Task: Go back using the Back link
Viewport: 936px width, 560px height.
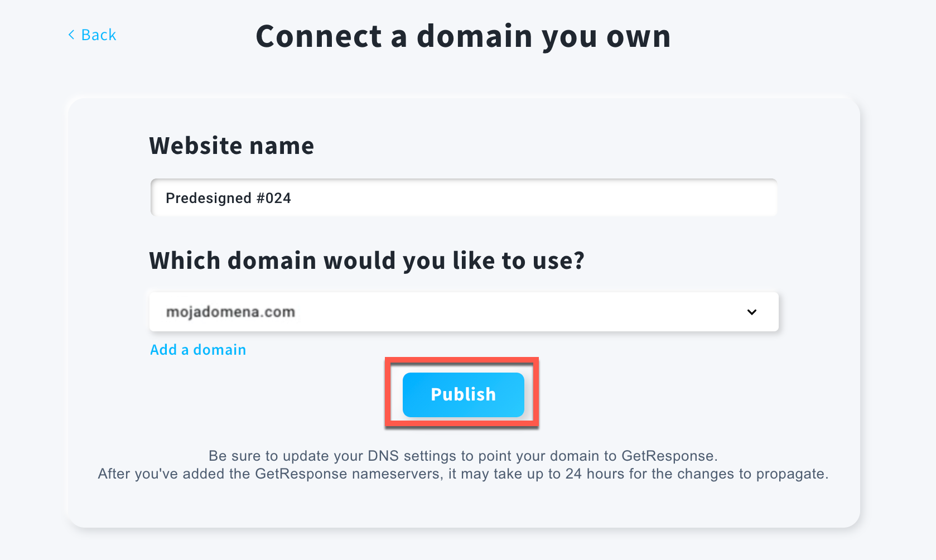Action: point(92,35)
